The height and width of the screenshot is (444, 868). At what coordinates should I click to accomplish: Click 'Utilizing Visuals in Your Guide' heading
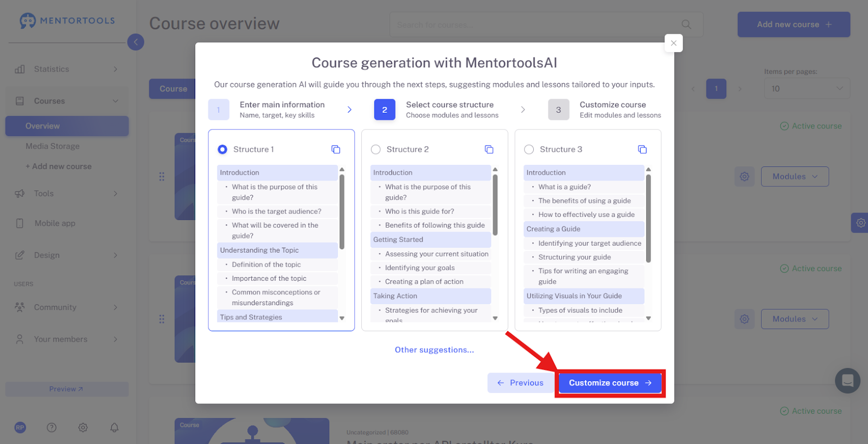(x=584, y=296)
